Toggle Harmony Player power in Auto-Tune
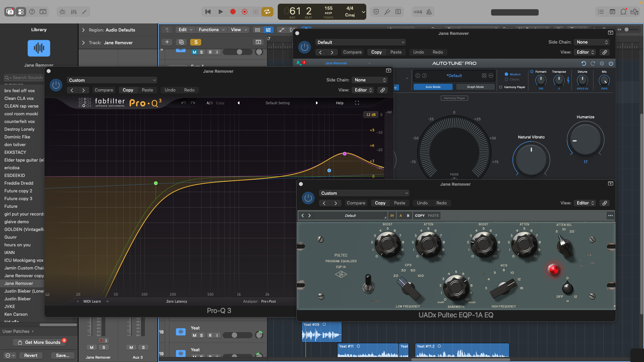Screen dimensions: 644x362 point(500,87)
